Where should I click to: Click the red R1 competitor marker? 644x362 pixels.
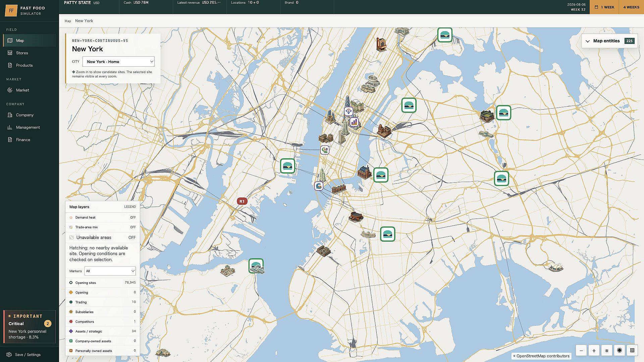[242, 201]
